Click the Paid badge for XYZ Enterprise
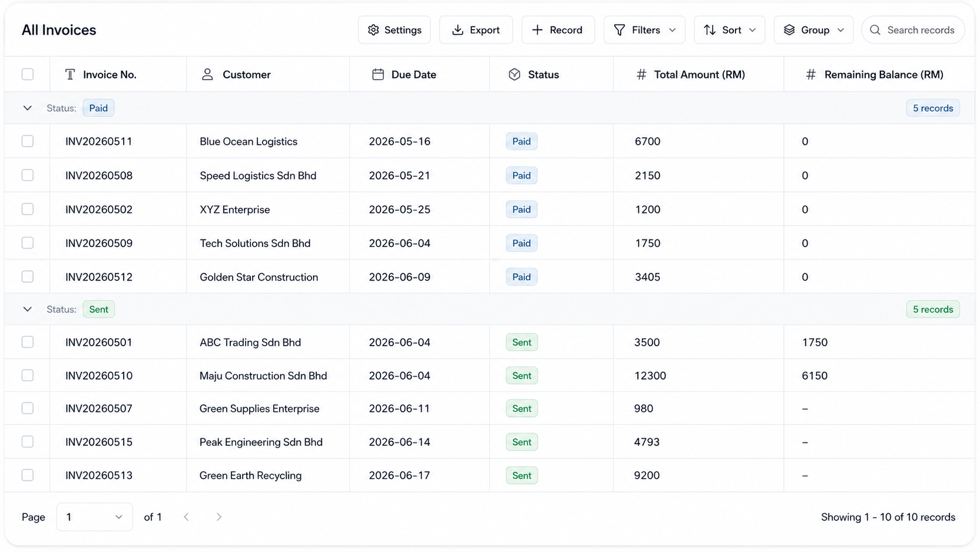Screen dimensions: 980x552 [x=522, y=209]
